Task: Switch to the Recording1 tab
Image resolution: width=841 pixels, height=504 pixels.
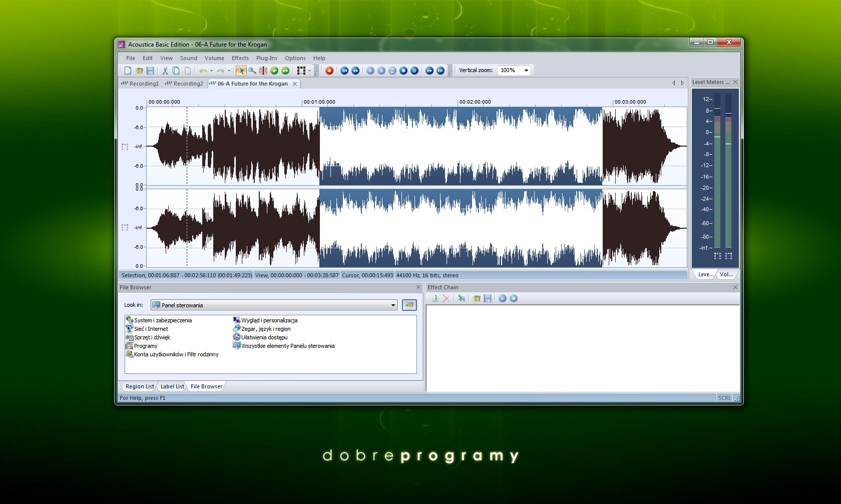Action: click(x=140, y=84)
